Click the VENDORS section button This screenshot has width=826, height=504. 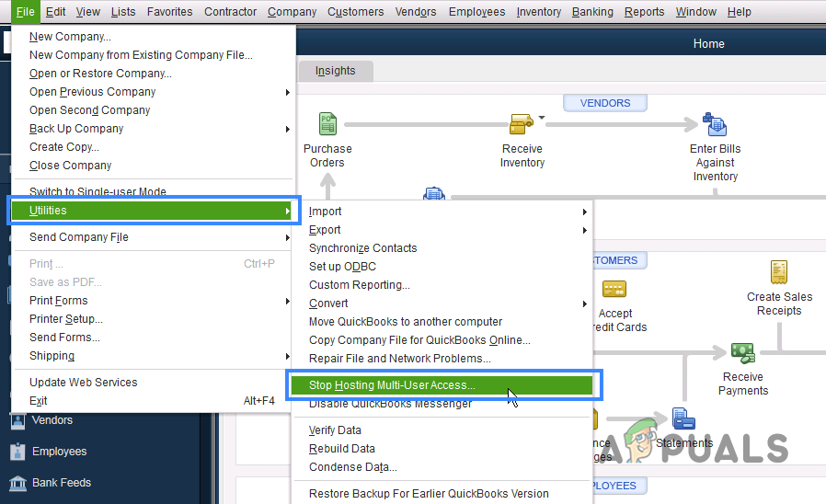(604, 103)
